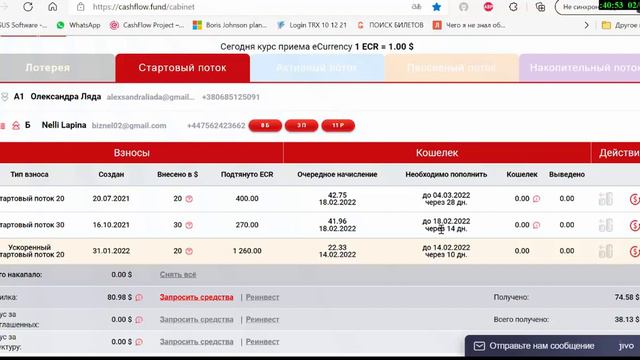
Task: Open info icon next to 20 in 31.01.2022 row
Action: (189, 251)
